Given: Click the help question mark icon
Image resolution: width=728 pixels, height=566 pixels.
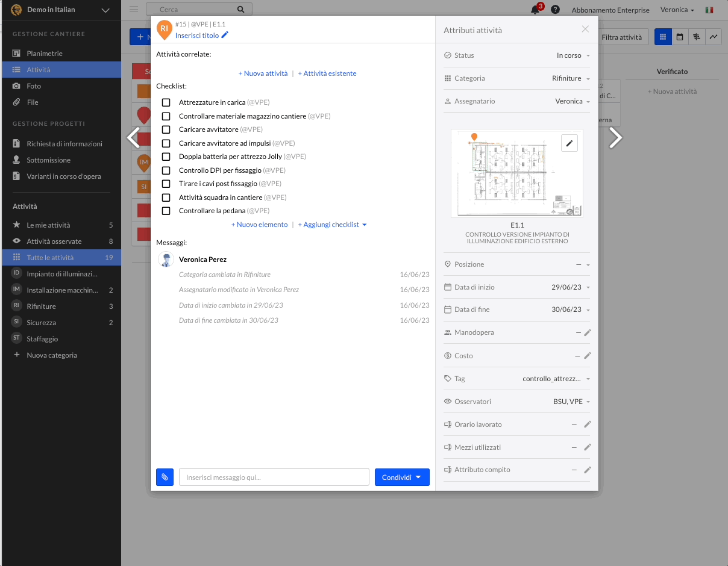Looking at the screenshot, I should (555, 10).
